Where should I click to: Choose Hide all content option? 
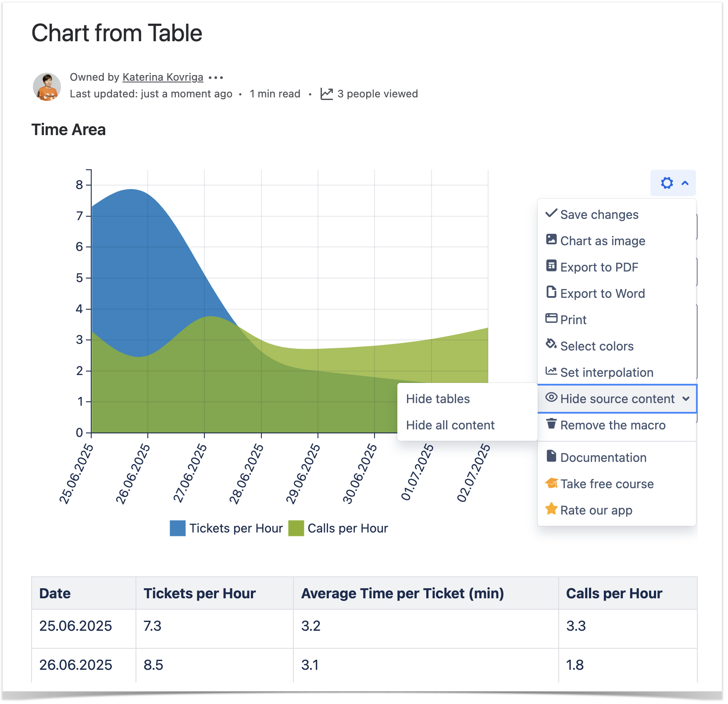coord(450,425)
